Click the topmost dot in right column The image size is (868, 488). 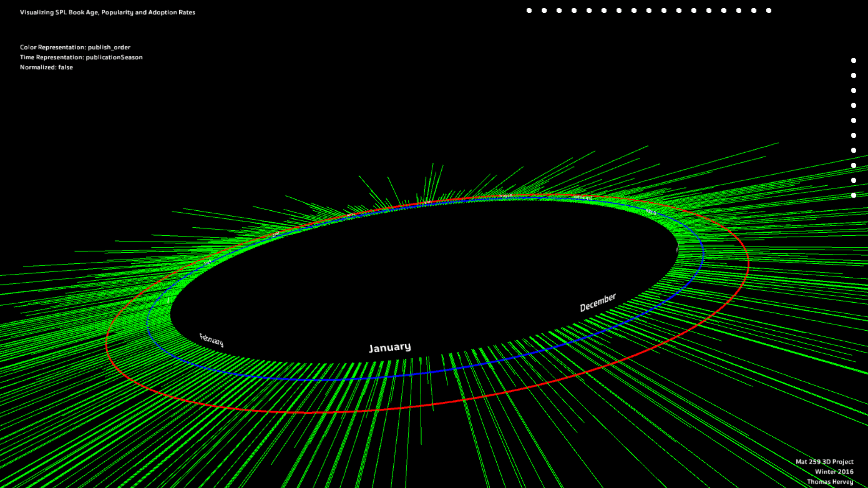[854, 61]
